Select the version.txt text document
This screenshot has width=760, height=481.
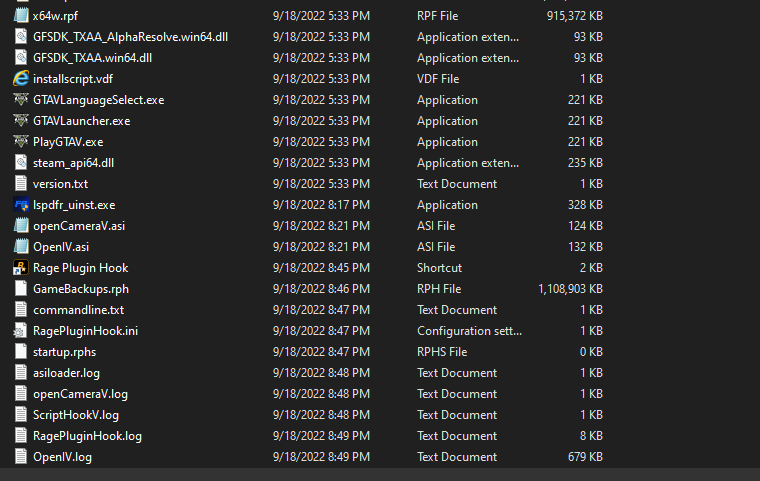[x=60, y=184]
